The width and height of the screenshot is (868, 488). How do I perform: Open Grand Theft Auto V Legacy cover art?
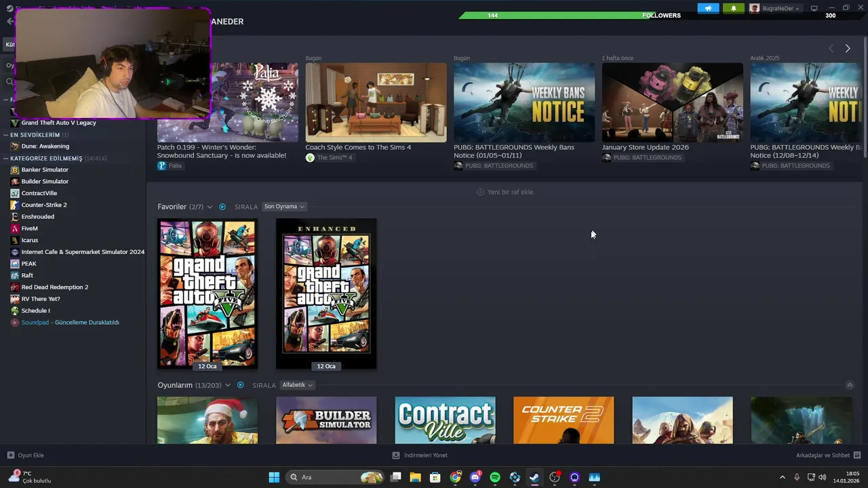coord(208,293)
